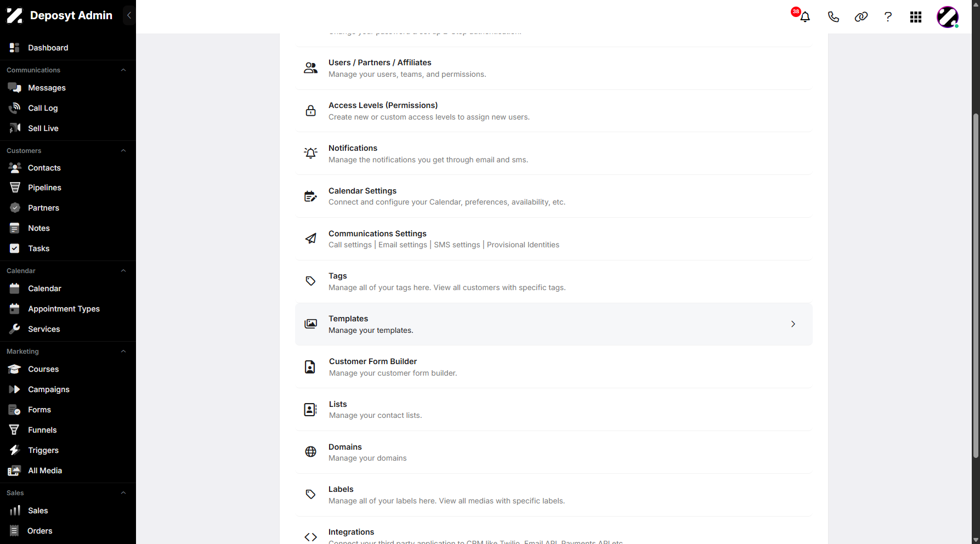The image size is (980, 544).
Task: Click the Calendar Settings icon
Action: coord(310,196)
